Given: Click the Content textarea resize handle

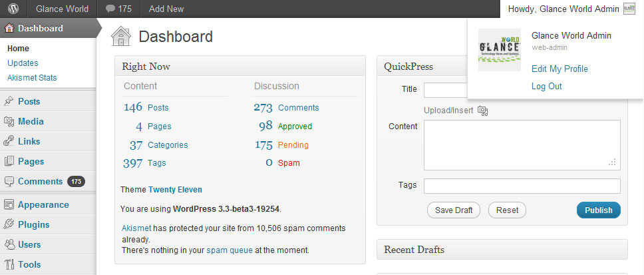Looking at the screenshot, I should click(x=612, y=162).
